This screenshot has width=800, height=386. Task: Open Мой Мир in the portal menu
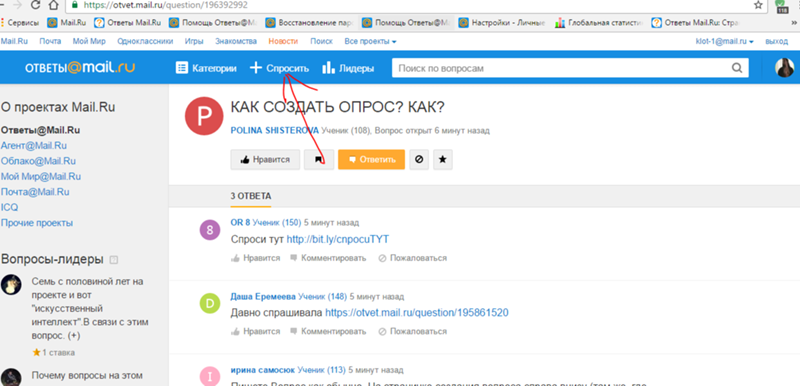click(89, 41)
